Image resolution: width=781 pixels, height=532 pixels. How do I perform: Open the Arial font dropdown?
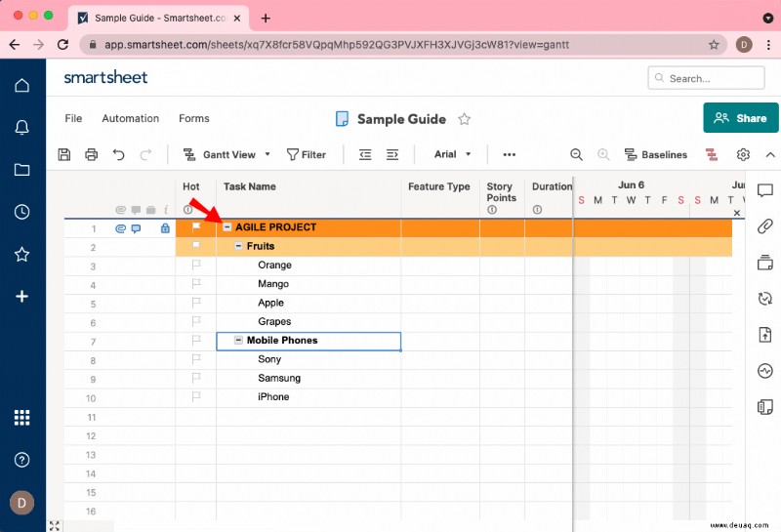pyautogui.click(x=452, y=154)
